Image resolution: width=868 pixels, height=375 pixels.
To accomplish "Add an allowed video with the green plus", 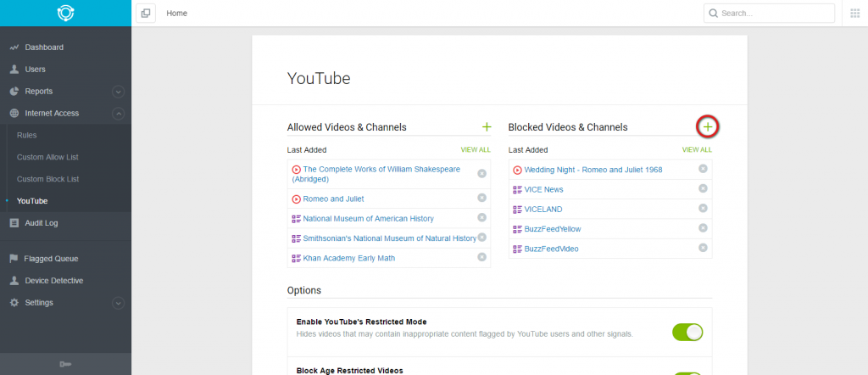I will click(487, 127).
